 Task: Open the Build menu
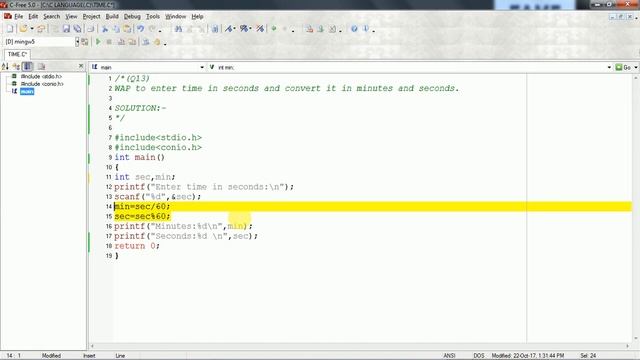(x=112, y=16)
